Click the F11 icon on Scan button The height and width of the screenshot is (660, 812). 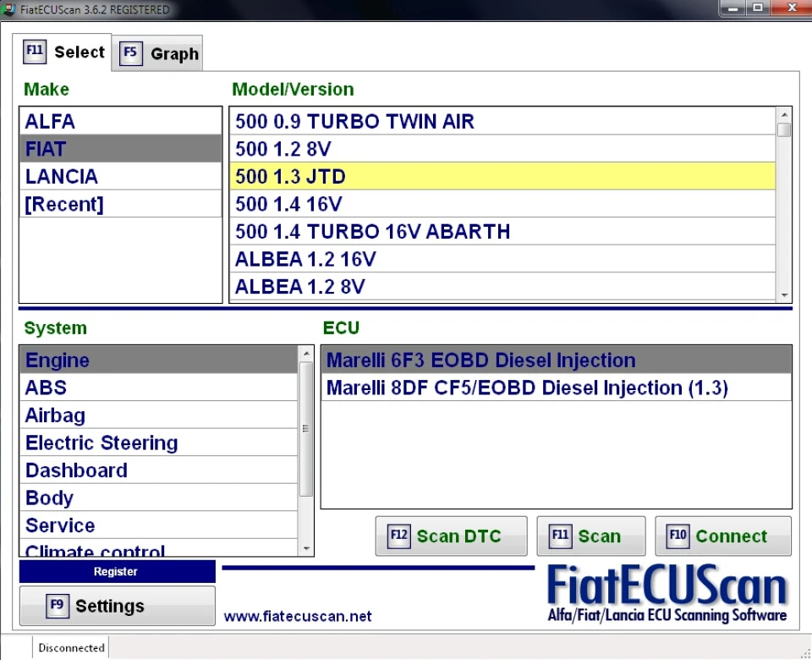[x=560, y=536]
